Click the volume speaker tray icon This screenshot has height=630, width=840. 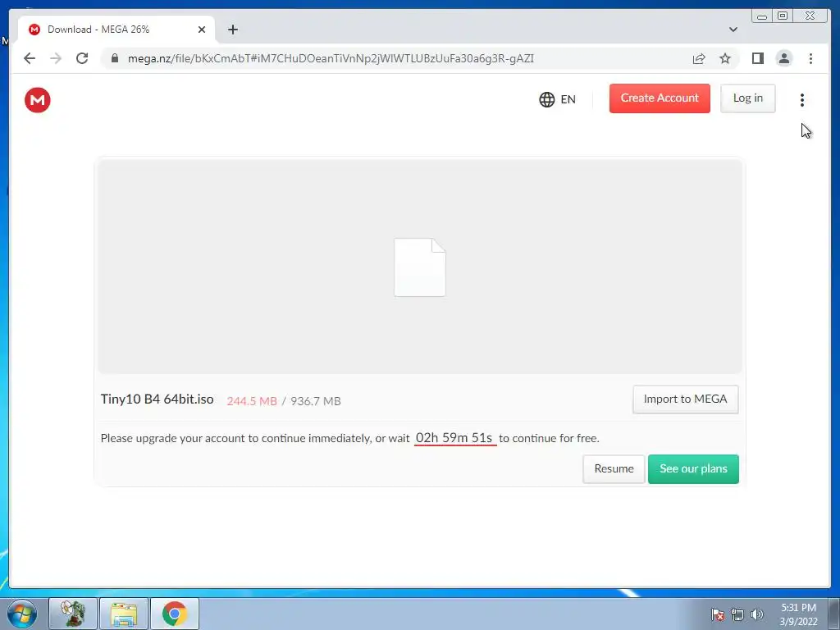757,615
